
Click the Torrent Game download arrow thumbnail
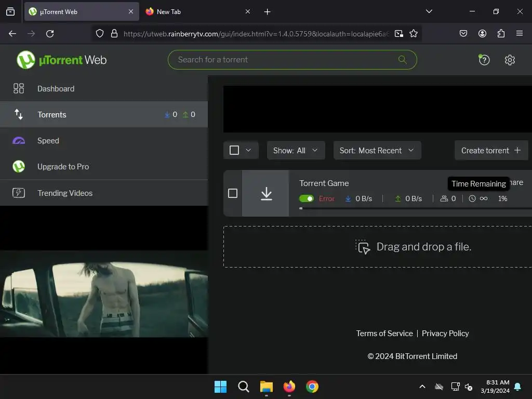pyautogui.click(x=266, y=193)
